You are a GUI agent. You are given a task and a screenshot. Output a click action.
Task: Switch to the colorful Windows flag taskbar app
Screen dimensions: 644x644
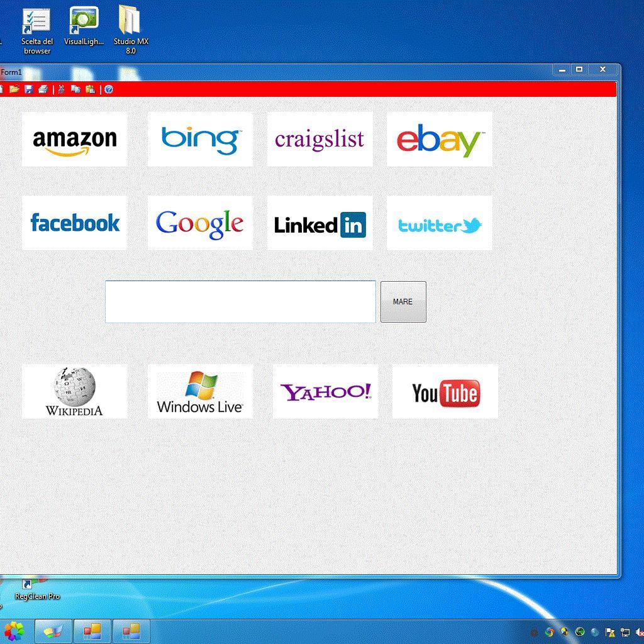pos(53,631)
